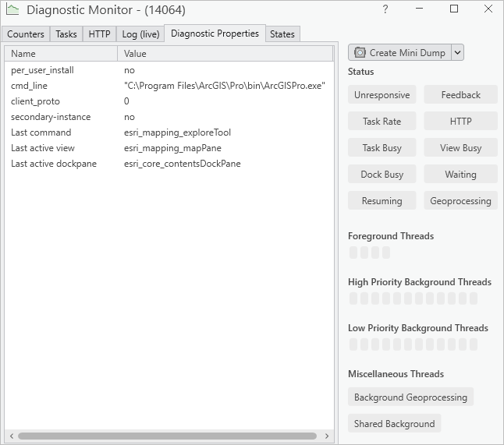
Task: Toggle the Feedback status indicator
Action: (x=460, y=95)
